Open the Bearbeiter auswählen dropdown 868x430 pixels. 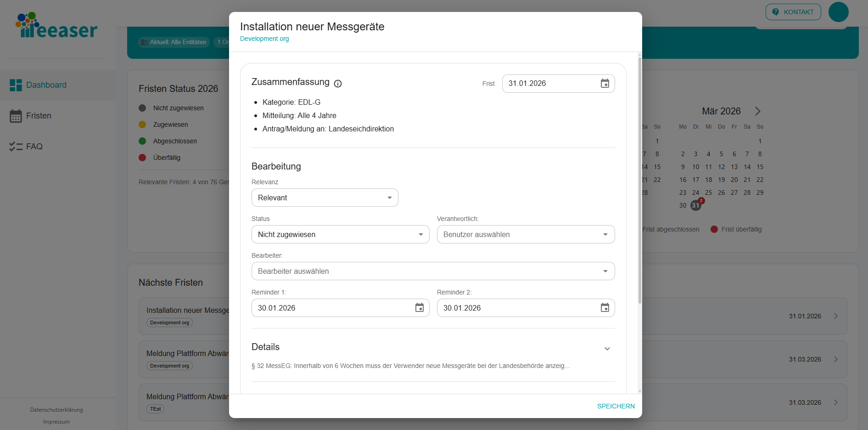pos(433,271)
